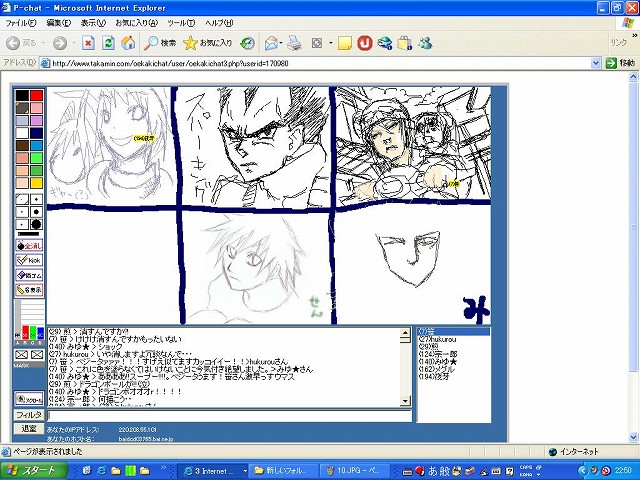Adjust the red R color slider bar
This screenshot has height=480, width=640.
(26, 332)
